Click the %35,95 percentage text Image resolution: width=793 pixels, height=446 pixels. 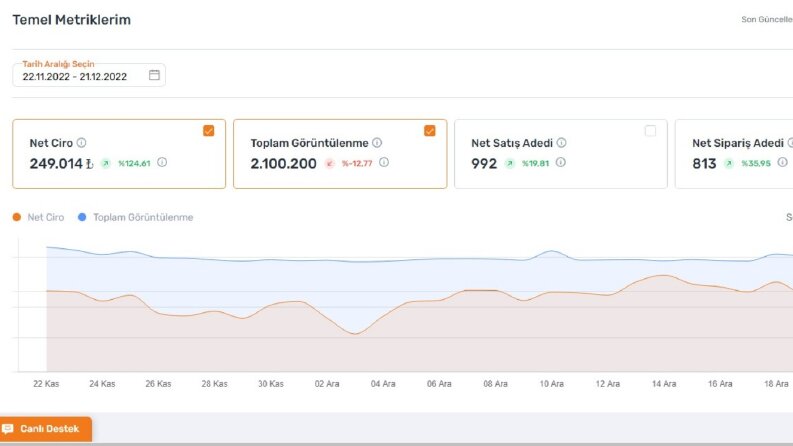coord(756,163)
